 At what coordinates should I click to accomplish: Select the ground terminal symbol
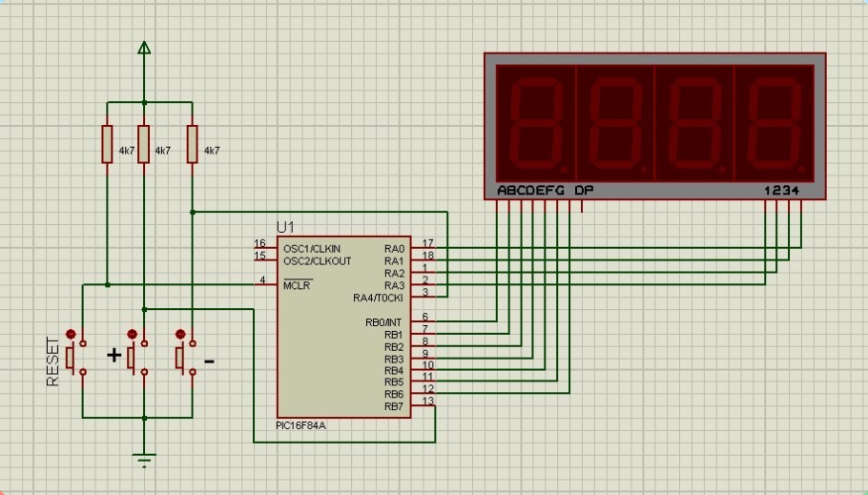[144, 460]
